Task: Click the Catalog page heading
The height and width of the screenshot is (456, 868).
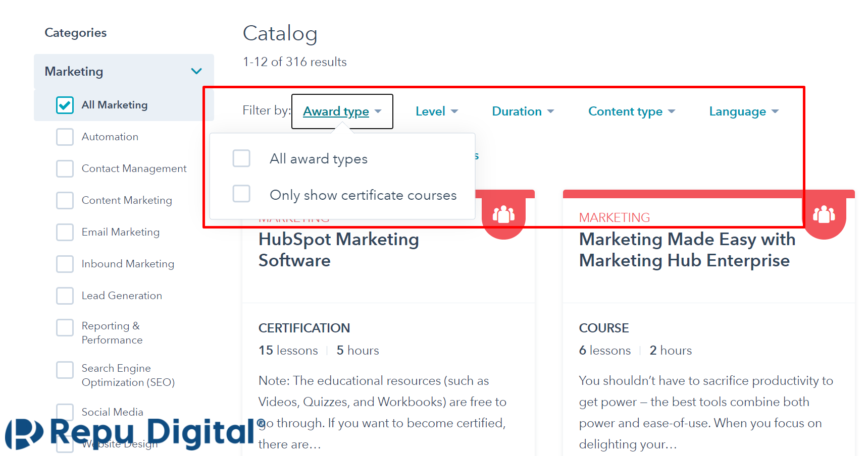Action: click(280, 34)
